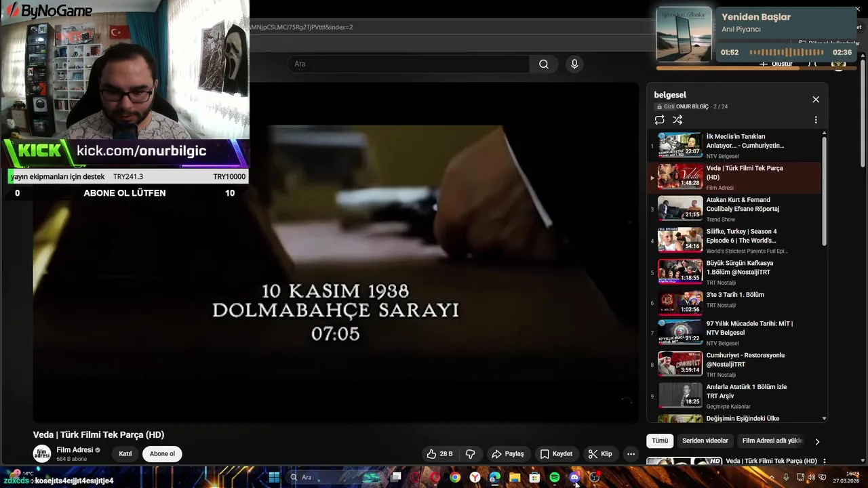Select the Tümü filter chip
This screenshot has width=868, height=488.
coord(660,441)
